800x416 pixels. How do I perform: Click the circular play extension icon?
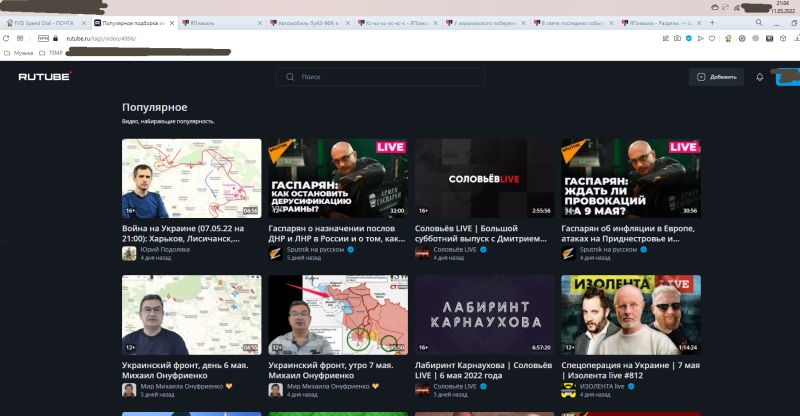[x=742, y=38]
